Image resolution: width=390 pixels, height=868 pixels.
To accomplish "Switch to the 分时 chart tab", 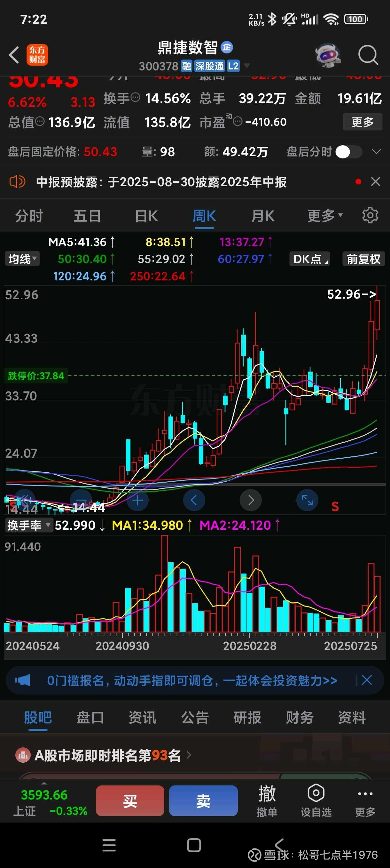I will click(29, 216).
